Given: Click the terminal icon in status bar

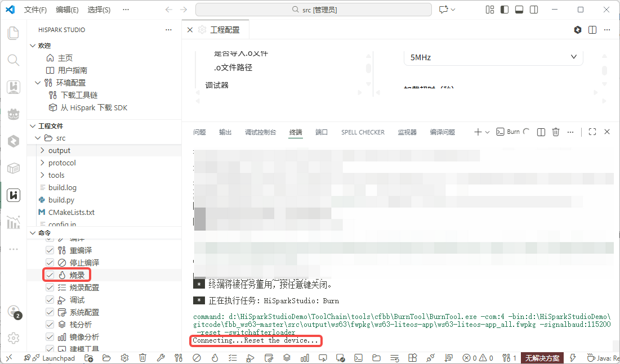Looking at the screenshot, I should coord(358,358).
